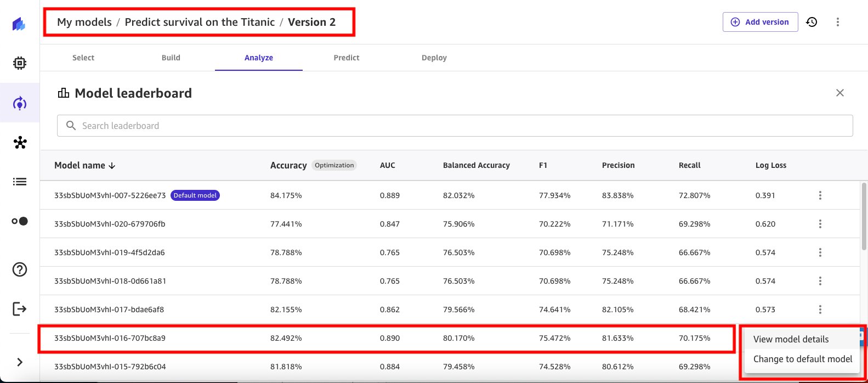This screenshot has width=868, height=383.
Task: Open the circular-arrows models icon in sidebar
Action: click(x=20, y=103)
